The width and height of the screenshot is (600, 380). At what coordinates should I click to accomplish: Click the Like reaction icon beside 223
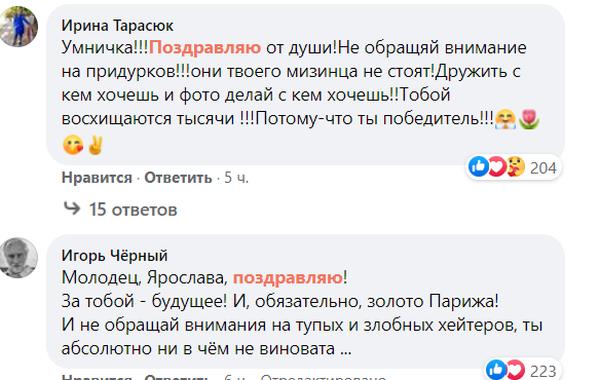tap(496, 370)
